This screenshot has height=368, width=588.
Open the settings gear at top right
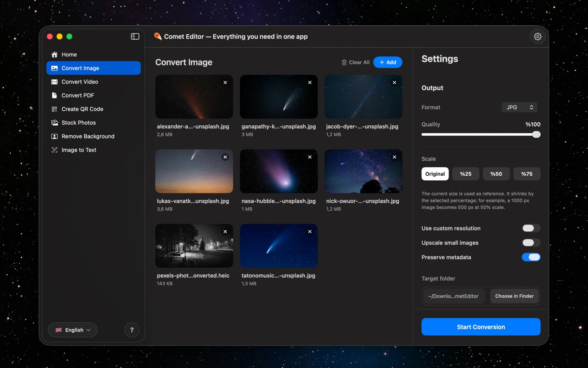pyautogui.click(x=537, y=37)
